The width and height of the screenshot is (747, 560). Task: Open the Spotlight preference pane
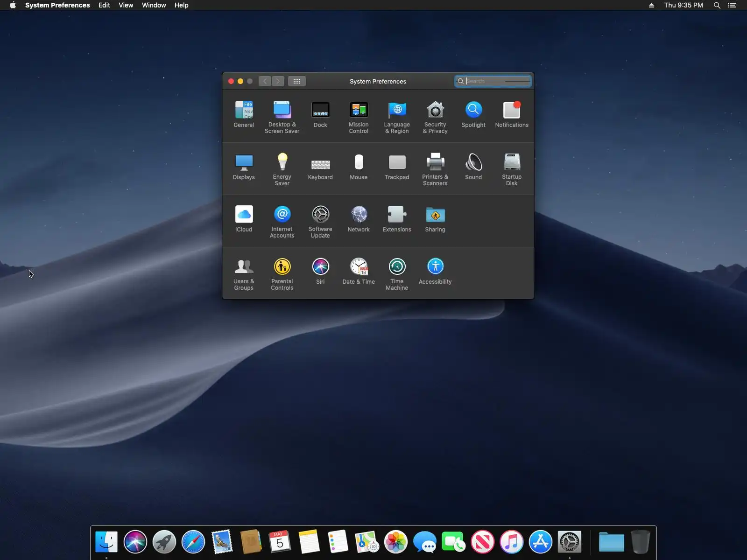(x=473, y=114)
